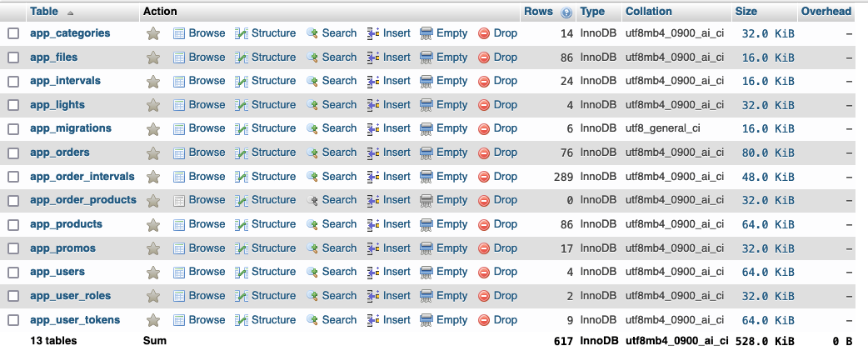Star the app_users table as favorite
The image size is (868, 361).
point(153,273)
